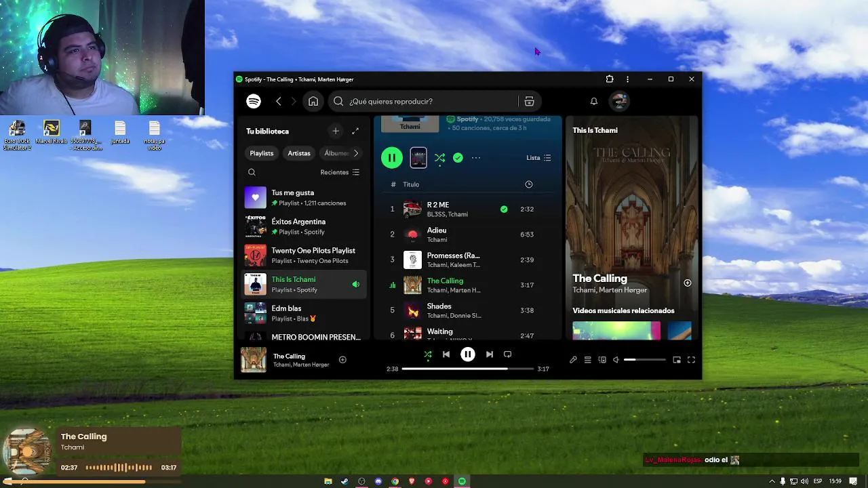Viewport: 868px width, 488px height.
Task: Open Steam from the taskbar
Action: (x=344, y=481)
